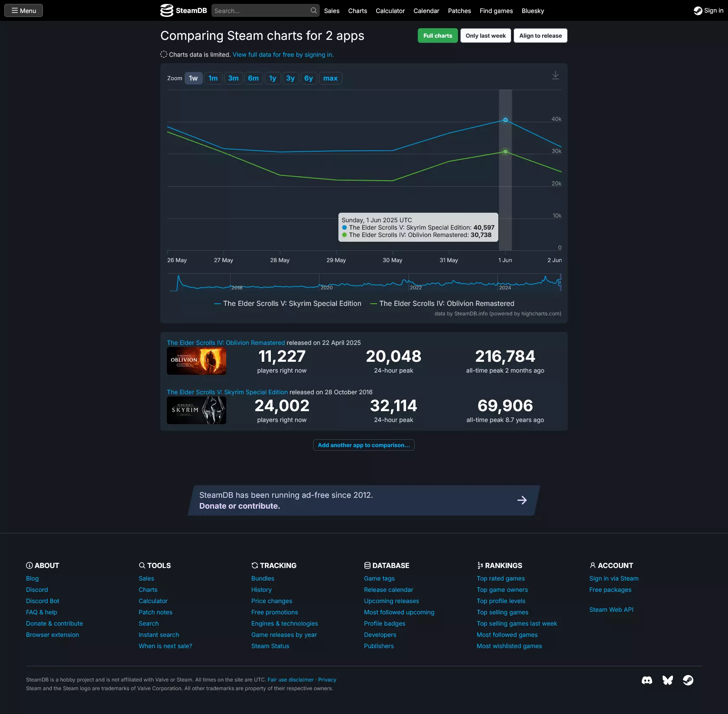Click the Skyrim game thumbnail
This screenshot has height=714, width=728.
196,410
